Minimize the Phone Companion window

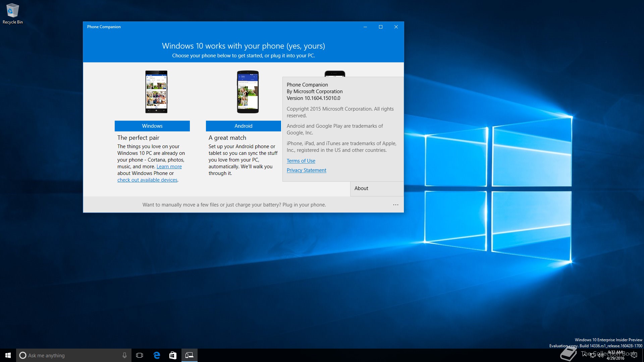[365, 27]
